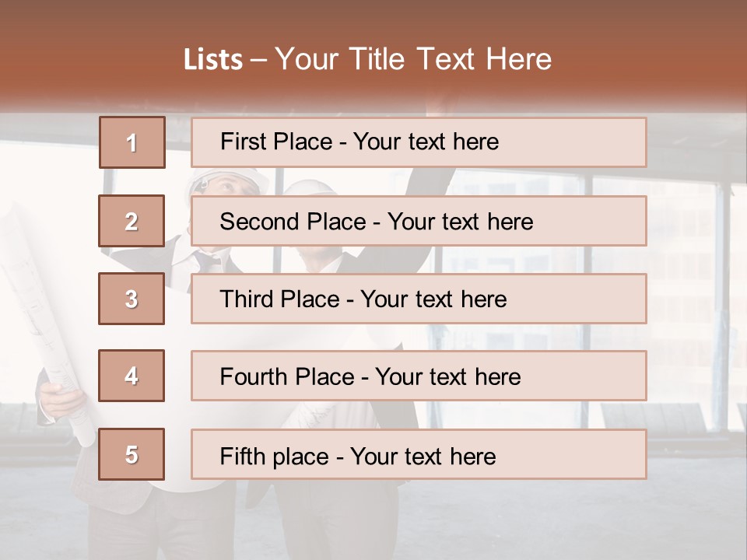Click the Second Place text bar
This screenshot has height=560, width=747.
coord(419,221)
